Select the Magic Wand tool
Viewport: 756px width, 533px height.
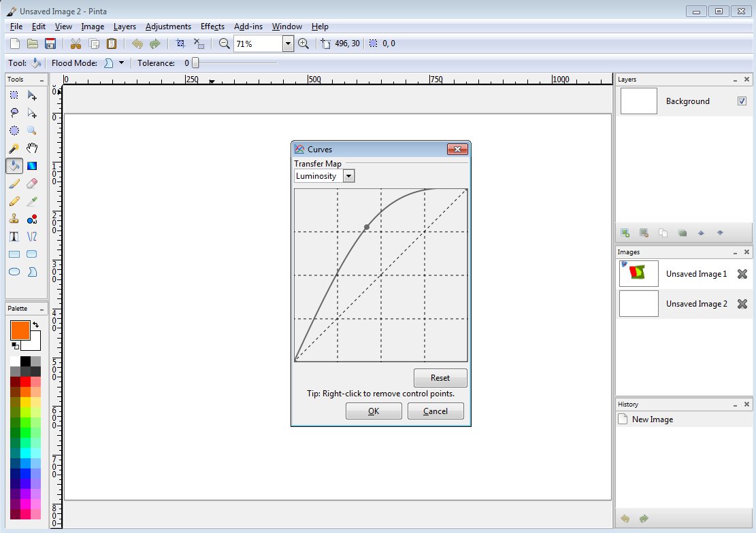tap(14, 148)
